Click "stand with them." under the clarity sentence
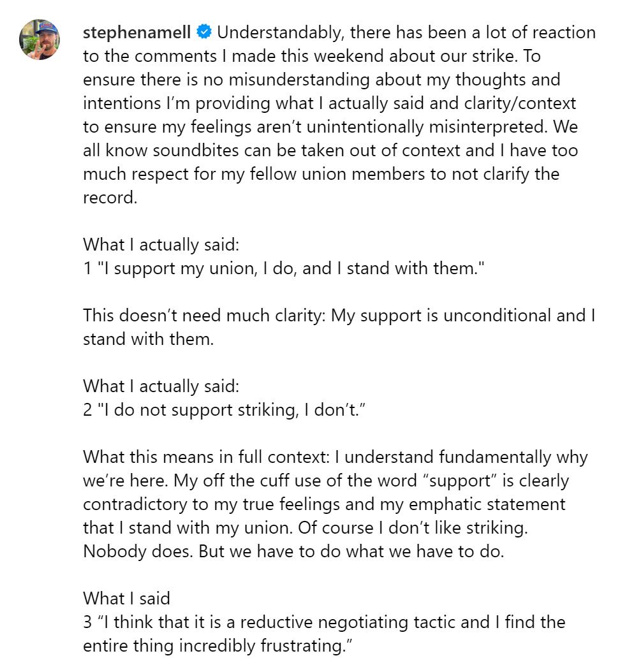Viewport: 634px width, 672px height. tap(148, 339)
